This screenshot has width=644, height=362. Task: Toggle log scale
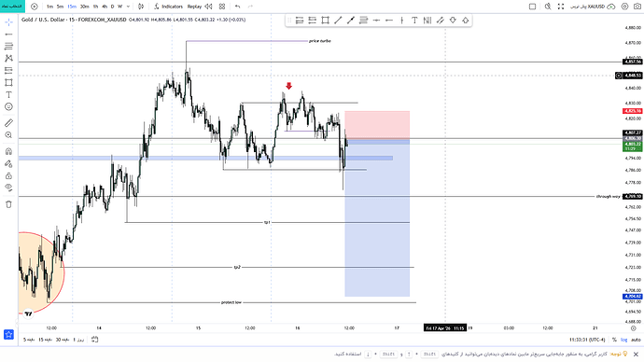point(623,340)
